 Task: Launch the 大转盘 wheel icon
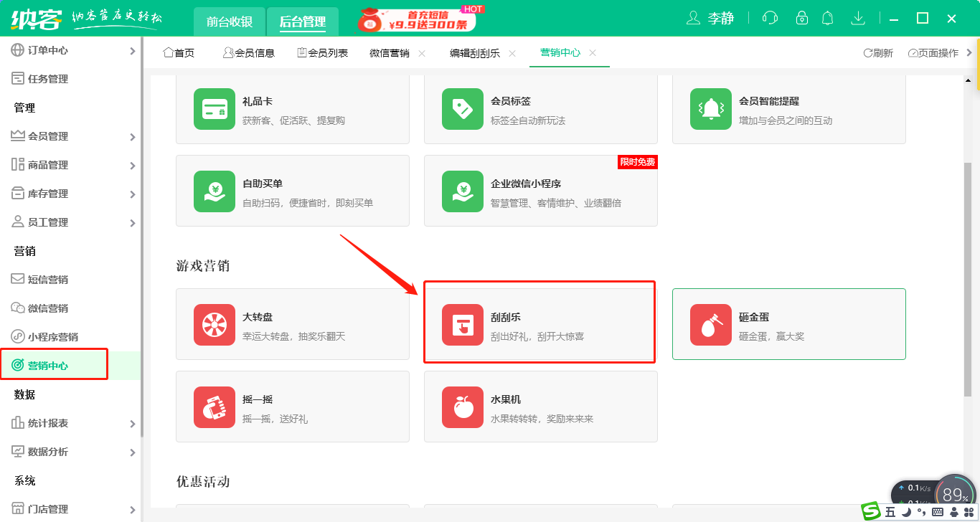(x=215, y=325)
